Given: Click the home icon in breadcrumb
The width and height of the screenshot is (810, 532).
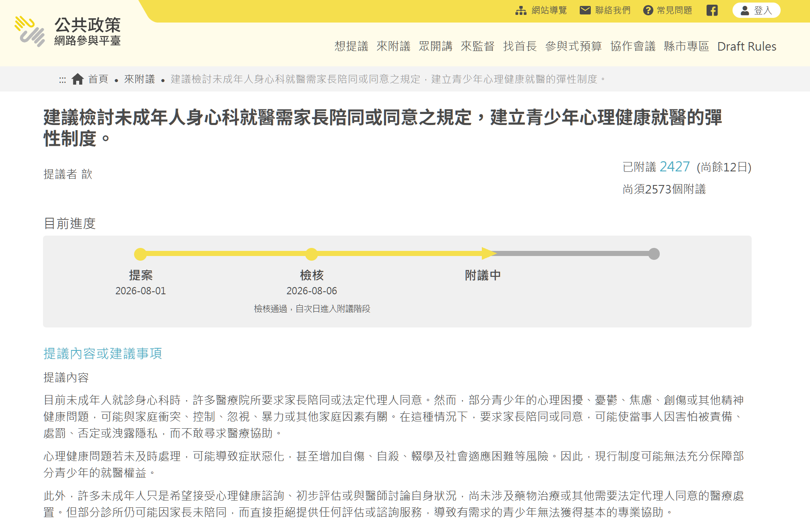Looking at the screenshot, I should pos(77,79).
